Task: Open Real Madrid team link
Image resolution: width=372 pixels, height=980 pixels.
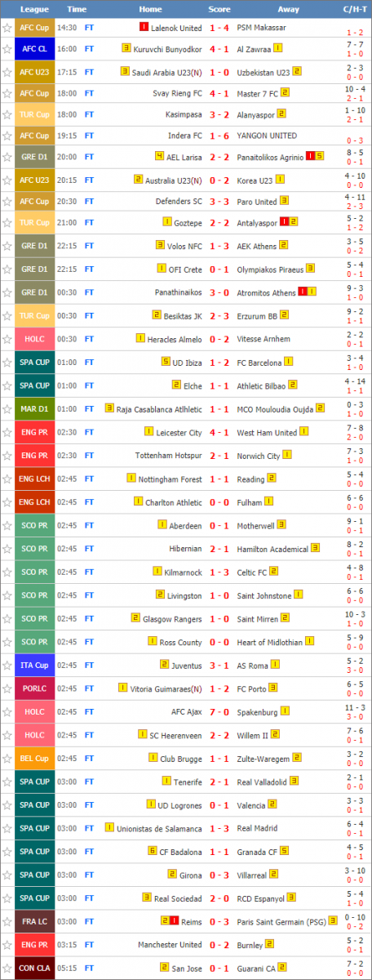Action: [x=258, y=828]
